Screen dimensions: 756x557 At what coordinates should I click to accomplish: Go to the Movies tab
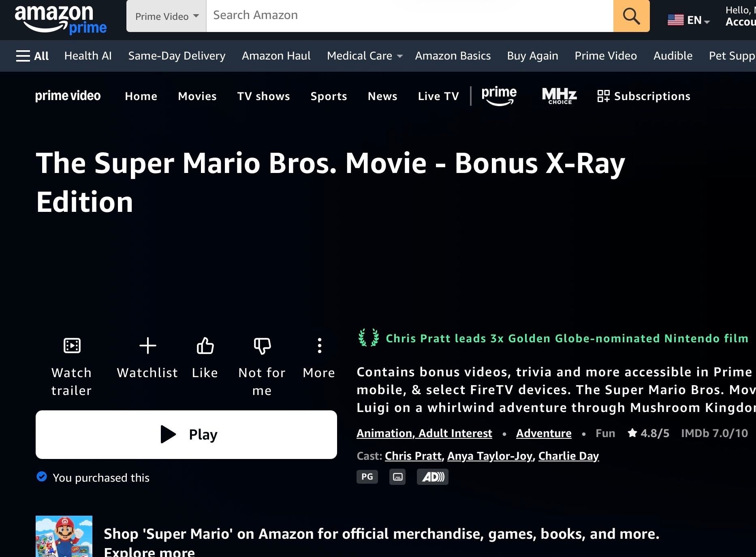[x=197, y=96]
